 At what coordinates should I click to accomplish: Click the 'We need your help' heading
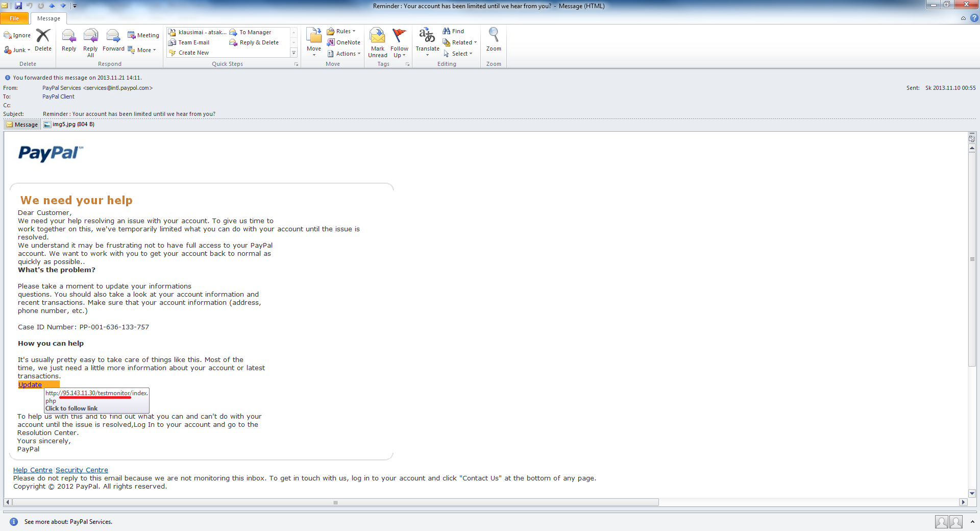pyautogui.click(x=77, y=200)
